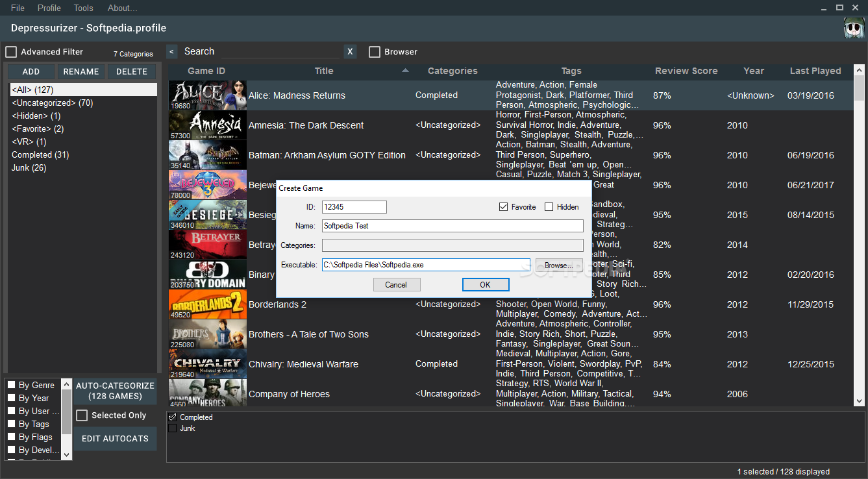The height and width of the screenshot is (479, 868).
Task: Click the Bejeweled 3 game thumbnail
Action: 208,185
